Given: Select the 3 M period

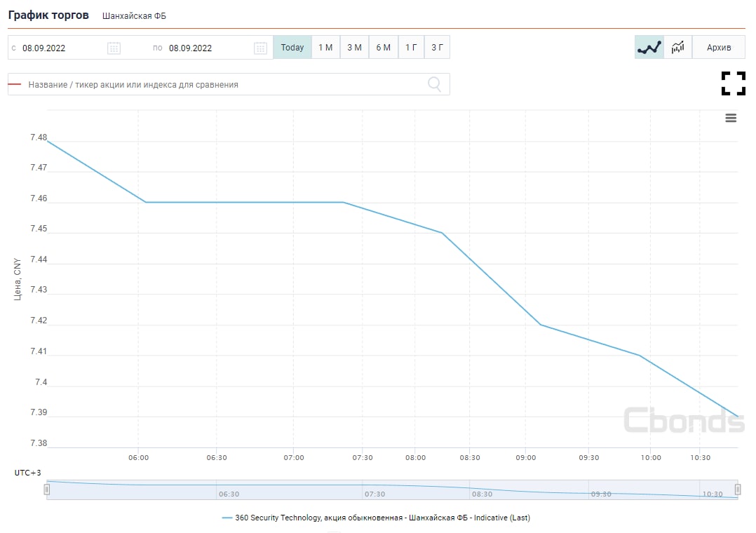Looking at the screenshot, I should pos(354,47).
